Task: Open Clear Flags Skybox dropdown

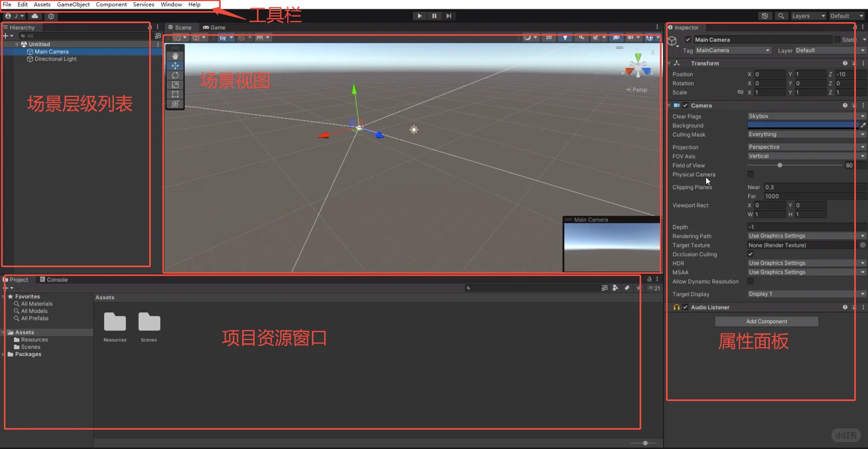Action: pos(806,116)
